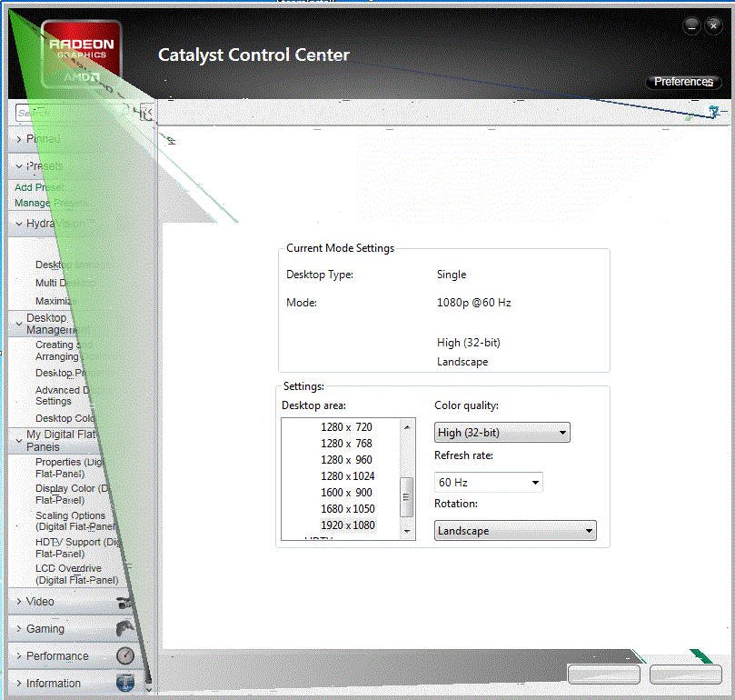Open the Rotation dropdown
Image resolution: width=735 pixels, height=700 pixels.
pyautogui.click(x=515, y=531)
